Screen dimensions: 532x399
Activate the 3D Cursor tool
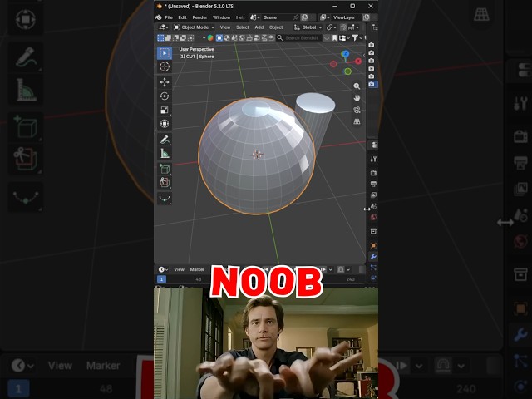pos(165,66)
